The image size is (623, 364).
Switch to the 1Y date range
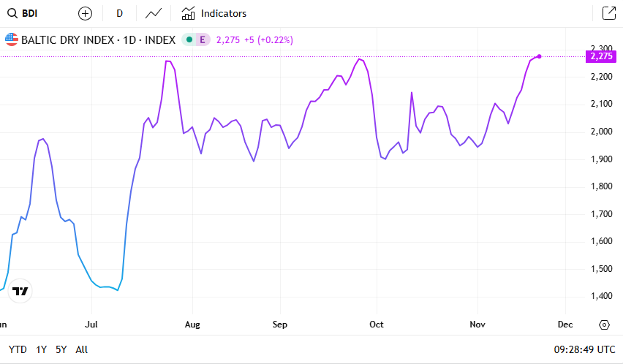point(41,349)
